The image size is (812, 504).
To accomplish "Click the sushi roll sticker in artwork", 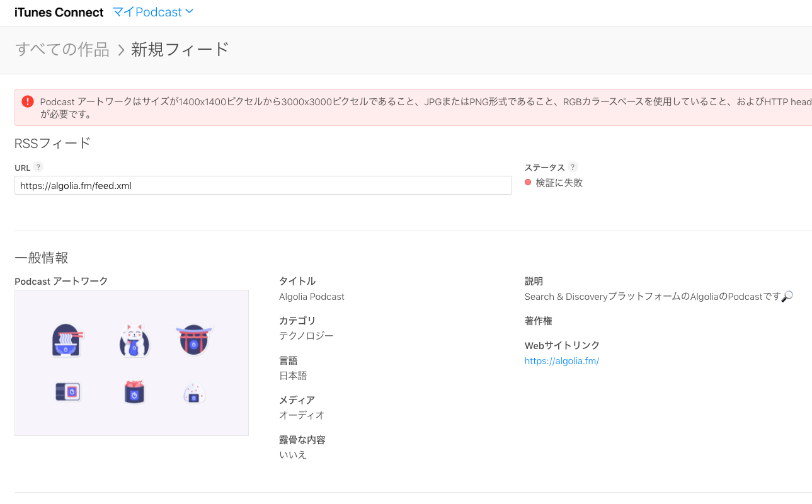I will (x=68, y=392).
